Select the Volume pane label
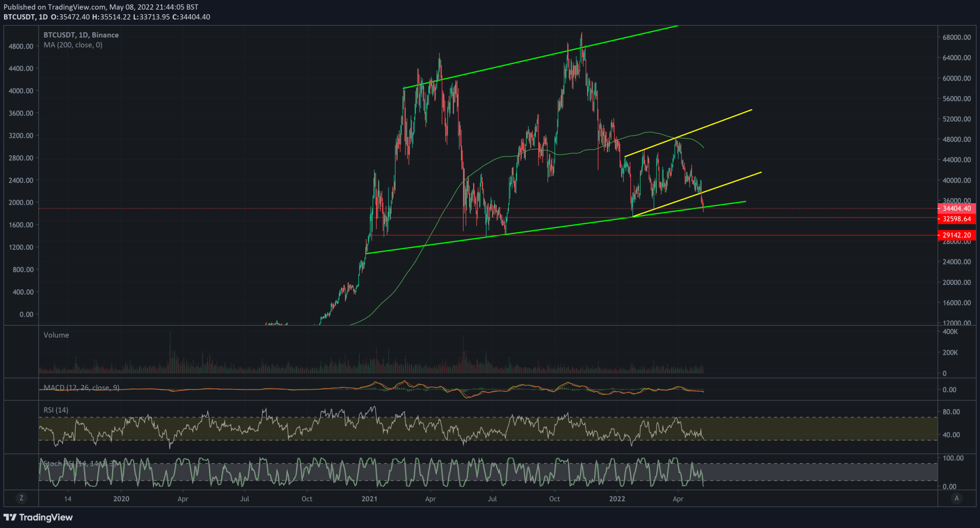 (x=56, y=335)
